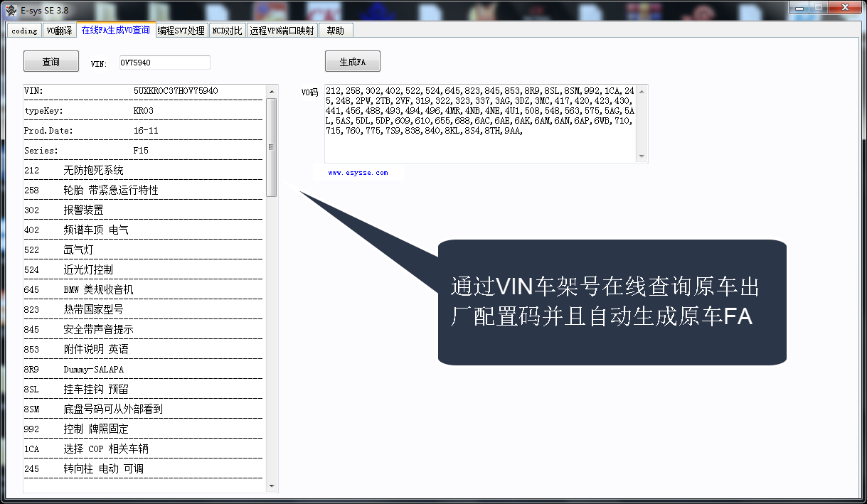Click the VO码 label
The height and width of the screenshot is (504, 867).
[309, 92]
